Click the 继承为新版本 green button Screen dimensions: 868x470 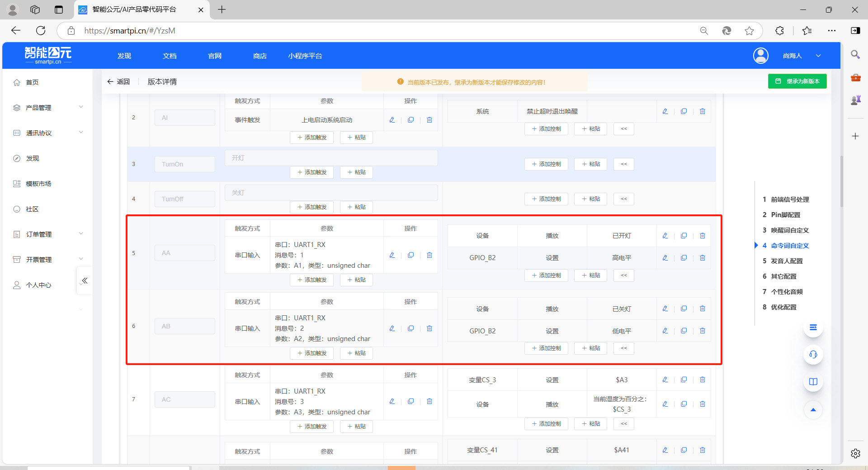click(x=797, y=81)
